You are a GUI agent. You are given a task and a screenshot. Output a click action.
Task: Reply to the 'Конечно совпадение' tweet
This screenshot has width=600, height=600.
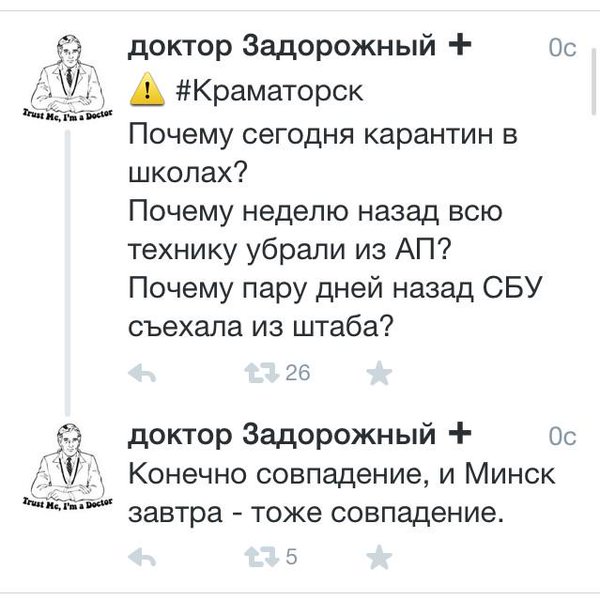click(x=142, y=557)
